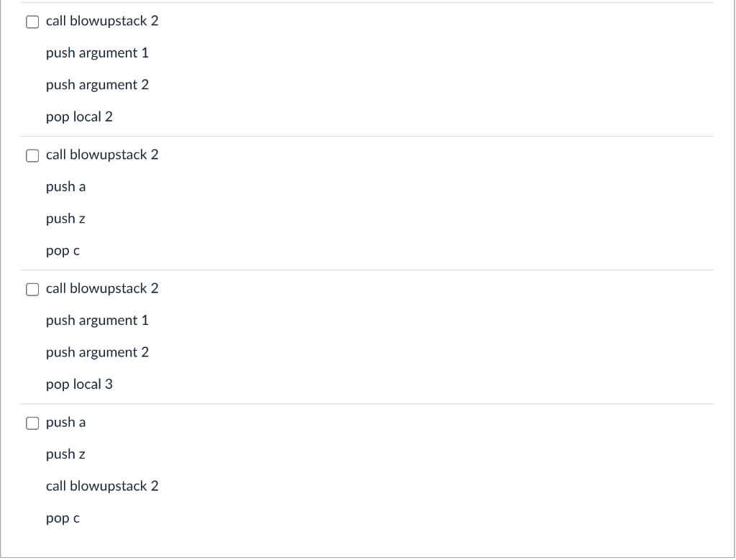The width and height of the screenshot is (736, 560).
Task: Click 'push z' text in the last option
Action: click(65, 454)
